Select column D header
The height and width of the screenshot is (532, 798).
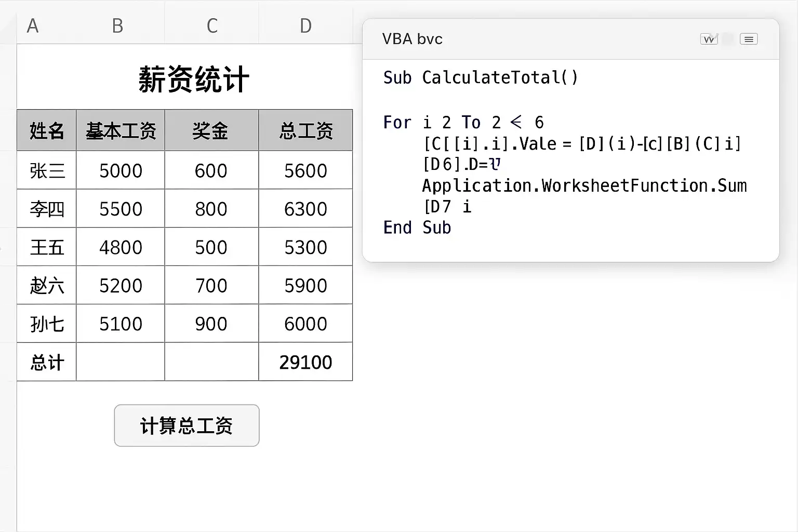tap(305, 25)
